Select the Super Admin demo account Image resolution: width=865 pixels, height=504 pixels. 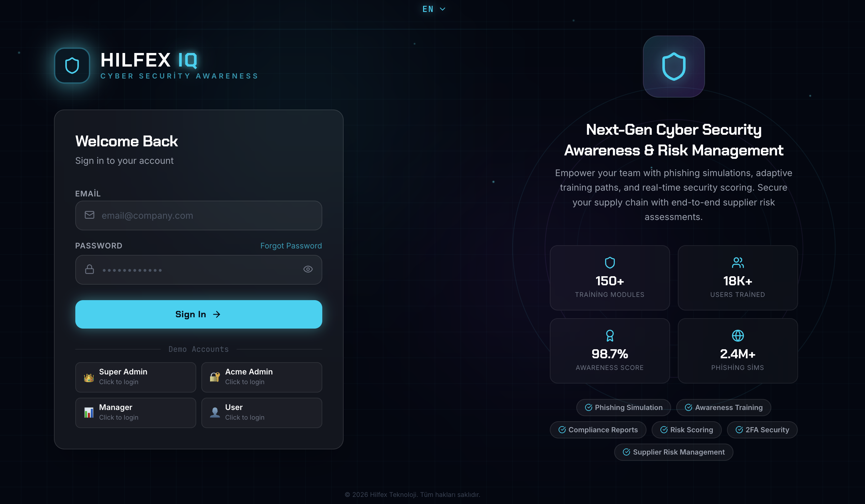[x=135, y=377]
